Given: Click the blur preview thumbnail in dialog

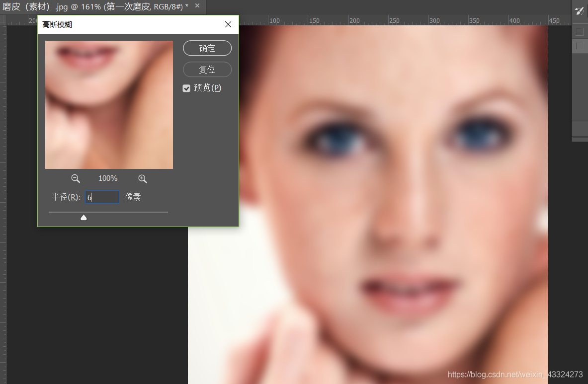Looking at the screenshot, I should click(109, 104).
